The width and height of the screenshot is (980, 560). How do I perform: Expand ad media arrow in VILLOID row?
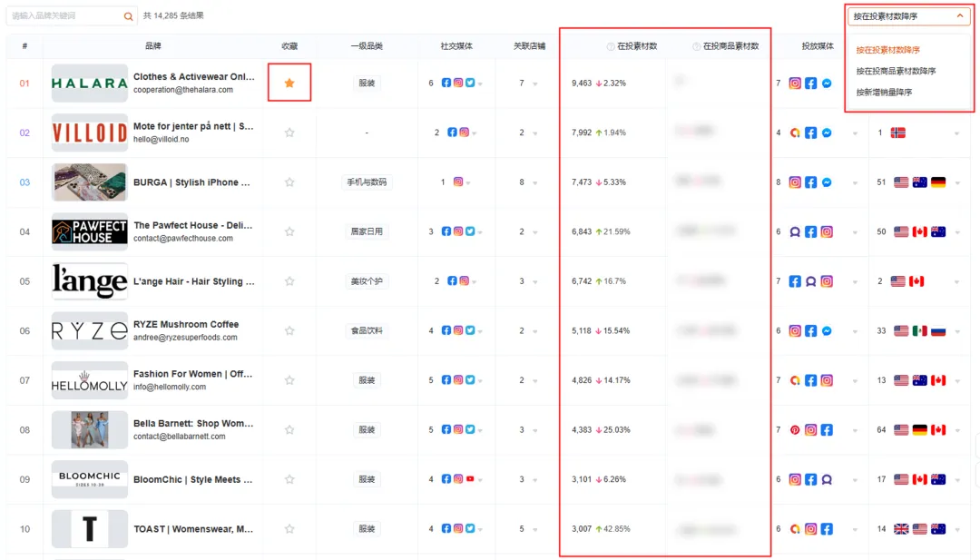855,133
